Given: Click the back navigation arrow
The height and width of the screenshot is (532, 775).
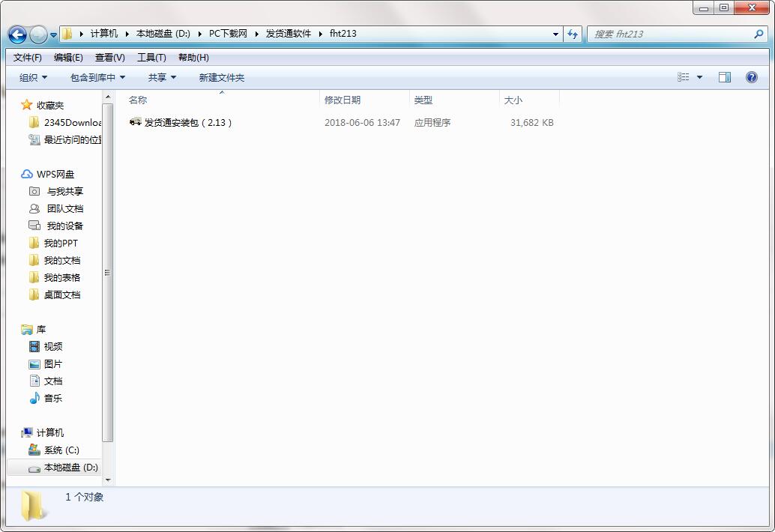Looking at the screenshot, I should 16,34.
